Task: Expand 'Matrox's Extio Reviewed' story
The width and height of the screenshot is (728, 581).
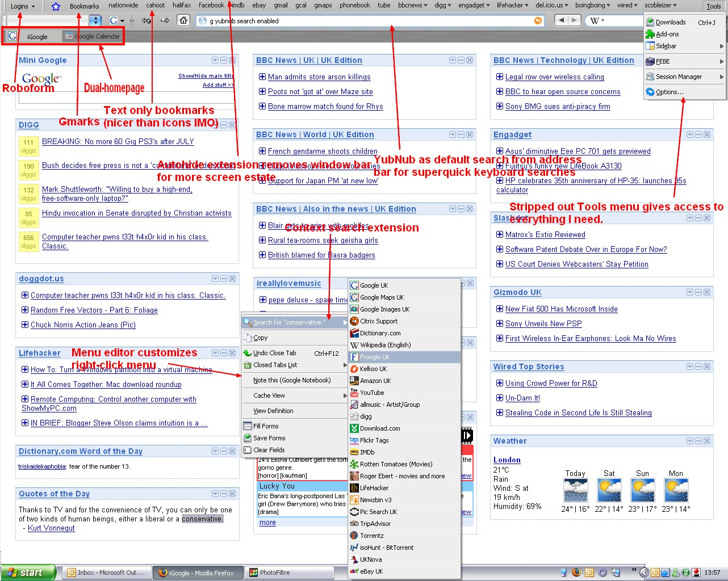Action: click(500, 234)
